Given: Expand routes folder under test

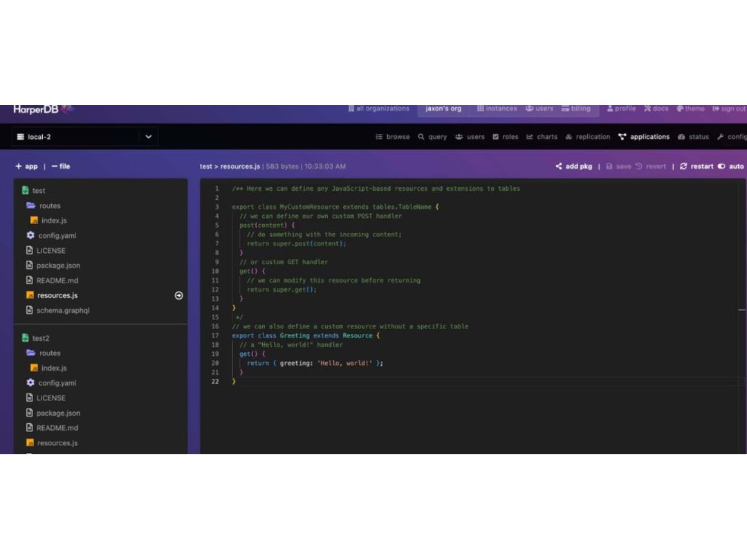Looking at the screenshot, I should click(44, 206).
